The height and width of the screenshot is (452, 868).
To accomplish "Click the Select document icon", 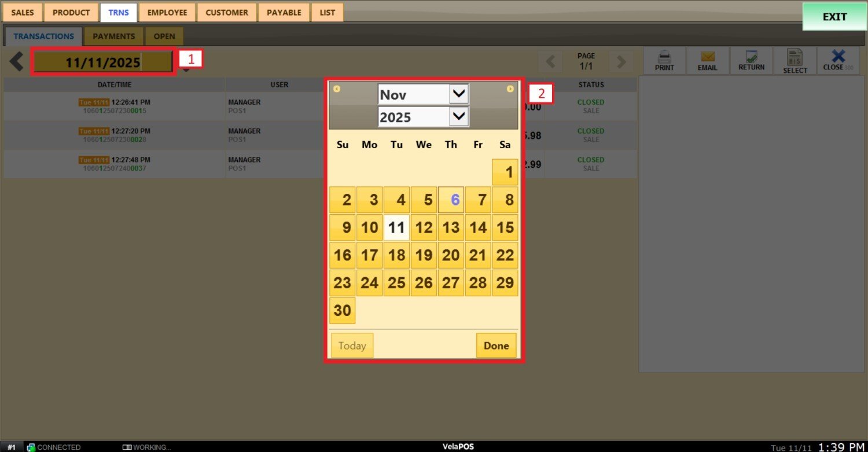I will point(795,57).
